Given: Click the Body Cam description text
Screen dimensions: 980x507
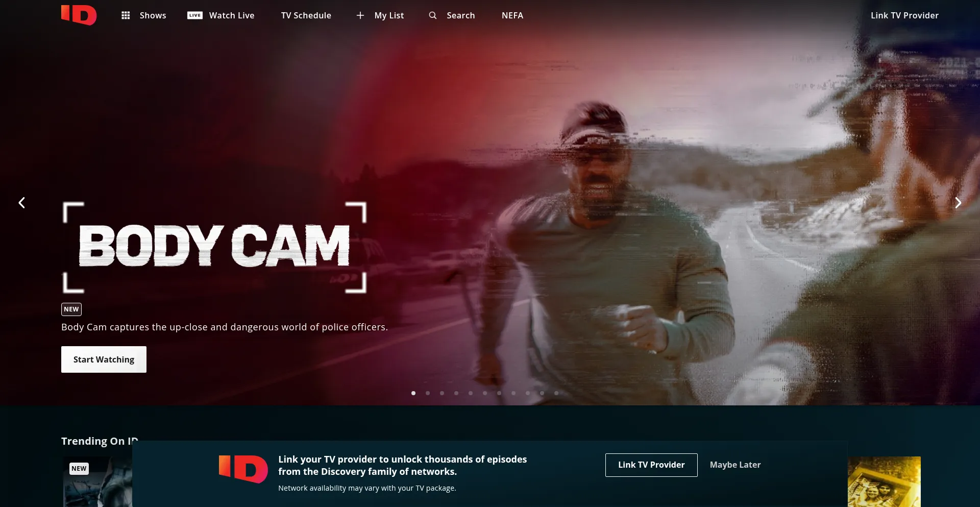Looking at the screenshot, I should coord(225,327).
